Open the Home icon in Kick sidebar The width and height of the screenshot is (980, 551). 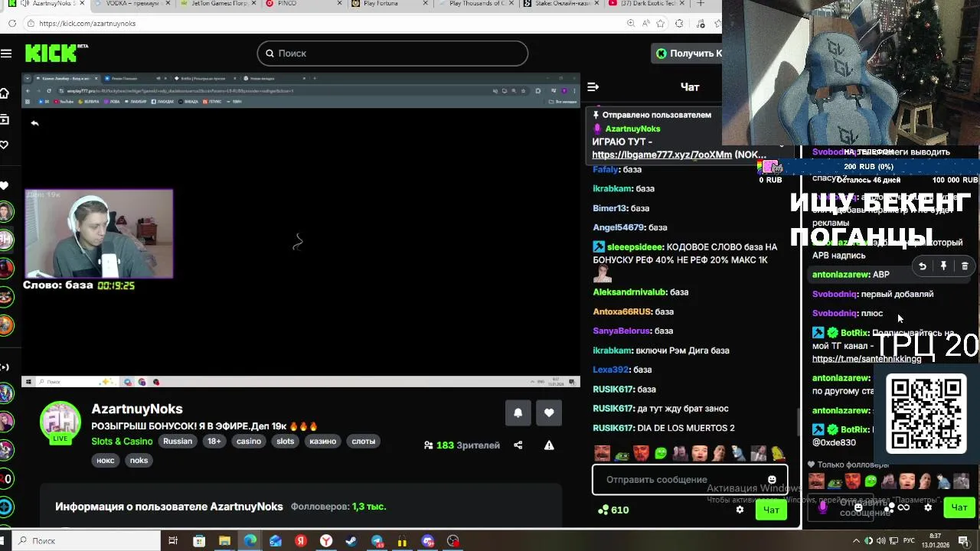pyautogui.click(x=5, y=93)
